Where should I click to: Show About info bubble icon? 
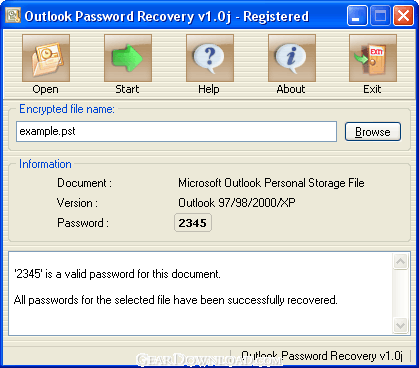[x=292, y=58]
